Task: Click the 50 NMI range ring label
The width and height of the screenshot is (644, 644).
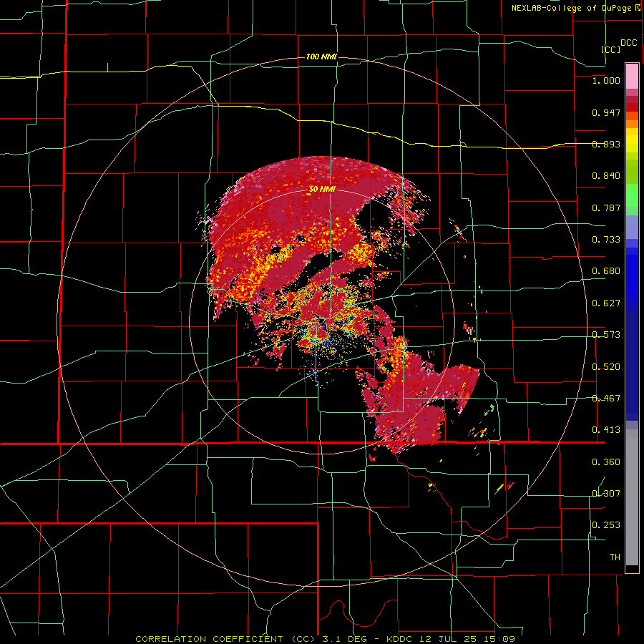Action: pos(321,189)
